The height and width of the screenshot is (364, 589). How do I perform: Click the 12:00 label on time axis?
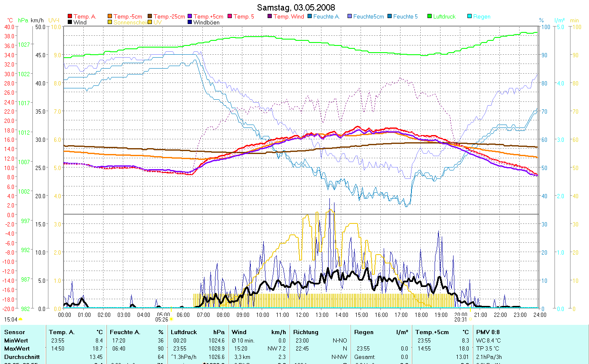click(302, 314)
